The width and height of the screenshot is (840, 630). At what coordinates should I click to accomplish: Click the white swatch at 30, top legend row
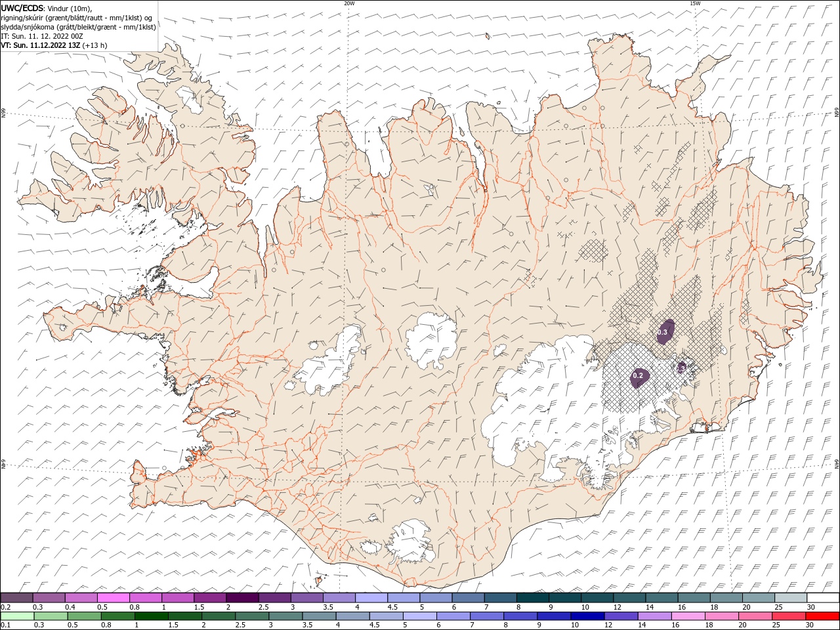click(x=823, y=598)
